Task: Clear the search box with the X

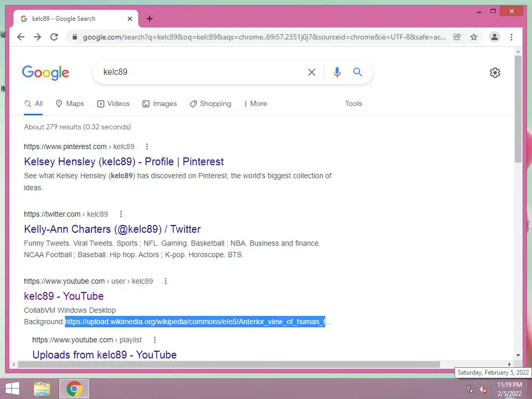Action: point(312,72)
